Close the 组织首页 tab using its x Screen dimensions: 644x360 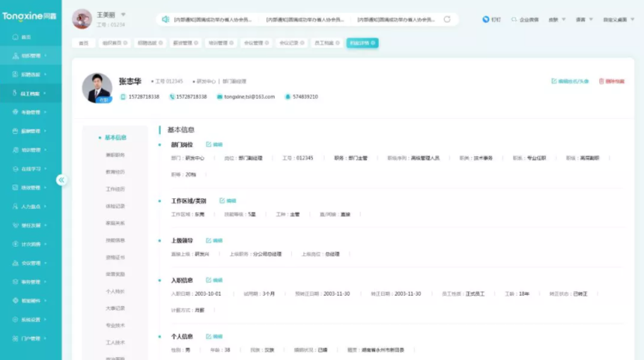tap(125, 43)
